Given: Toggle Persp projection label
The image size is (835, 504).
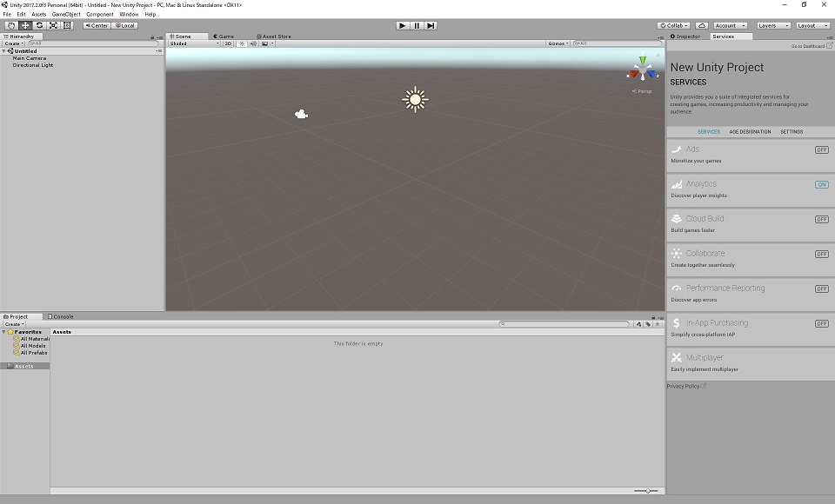Looking at the screenshot, I should coord(642,91).
